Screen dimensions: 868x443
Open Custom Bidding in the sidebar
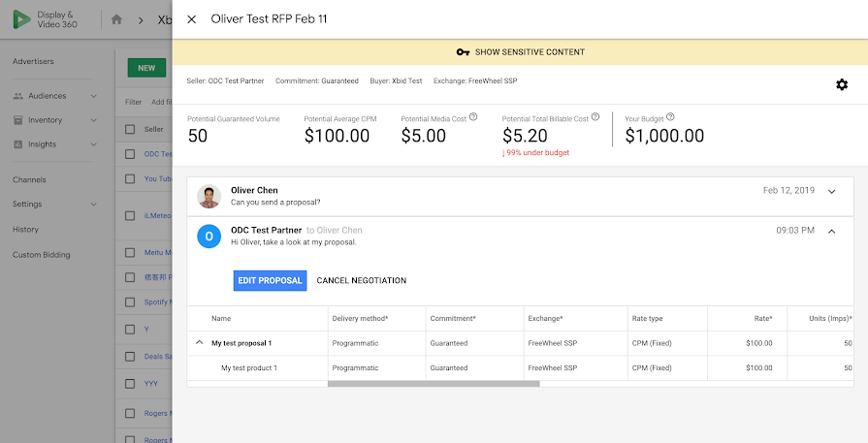pos(42,255)
